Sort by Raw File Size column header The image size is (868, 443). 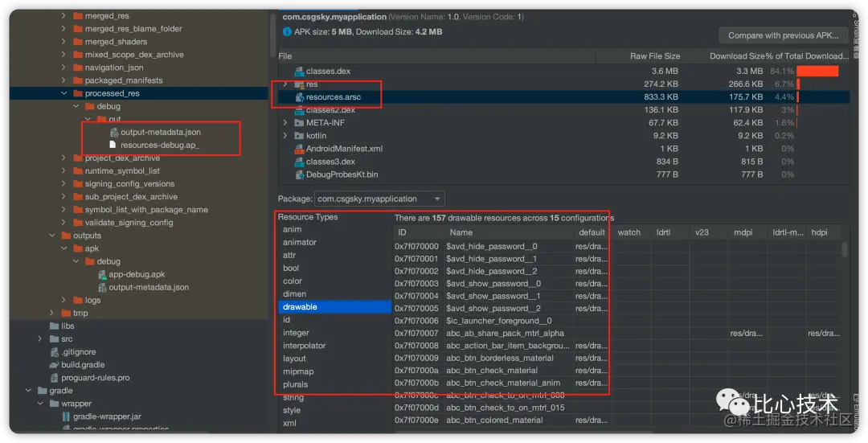pyautogui.click(x=655, y=56)
